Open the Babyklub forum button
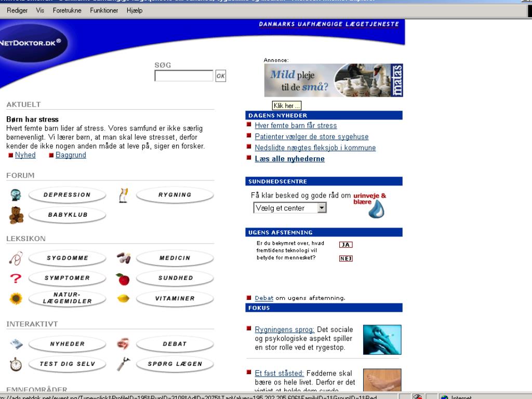 [67, 215]
